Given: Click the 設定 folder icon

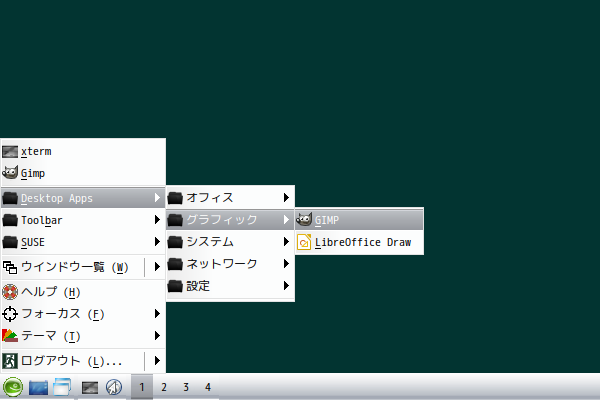Looking at the screenshot, I should (x=175, y=286).
